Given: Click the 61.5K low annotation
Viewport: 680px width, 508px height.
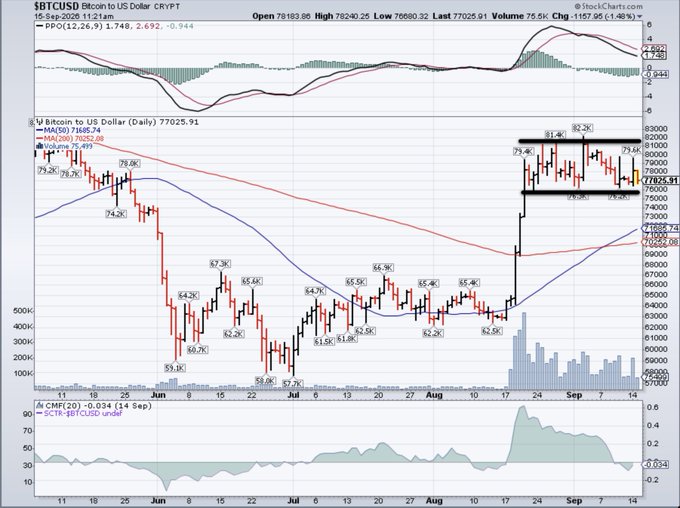Looking at the screenshot, I should [324, 341].
